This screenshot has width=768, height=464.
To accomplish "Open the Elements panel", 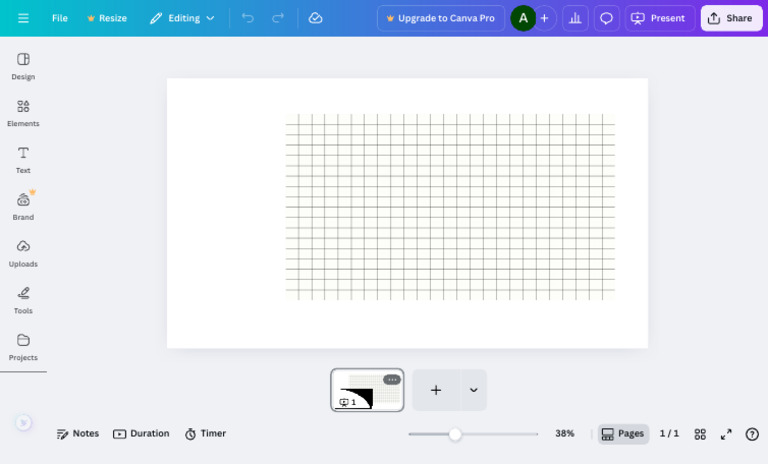I will coord(23,113).
